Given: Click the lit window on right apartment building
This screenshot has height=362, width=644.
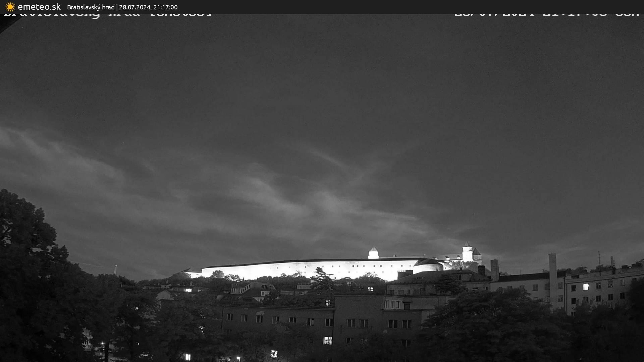Looking at the screenshot, I should (x=586, y=287).
